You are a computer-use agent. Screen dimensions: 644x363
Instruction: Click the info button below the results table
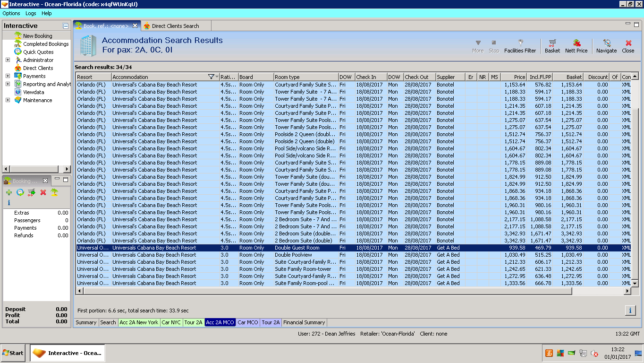coord(630,311)
